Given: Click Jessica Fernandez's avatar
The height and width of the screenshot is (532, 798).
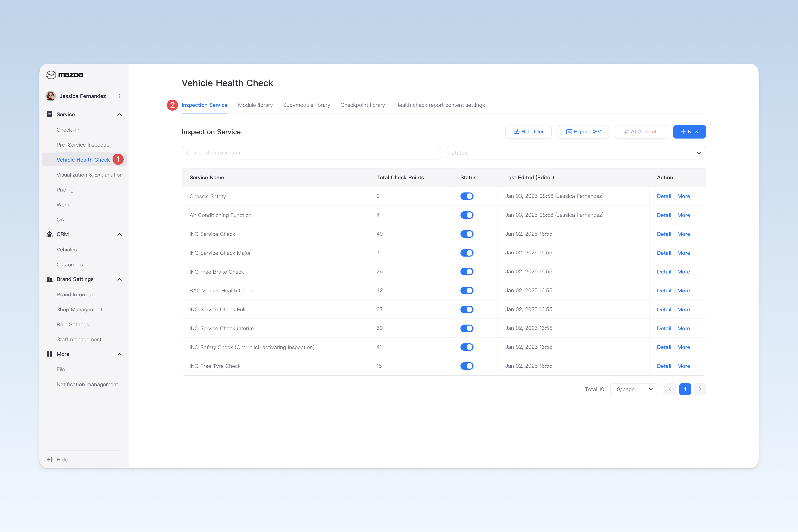Looking at the screenshot, I should pos(51,96).
